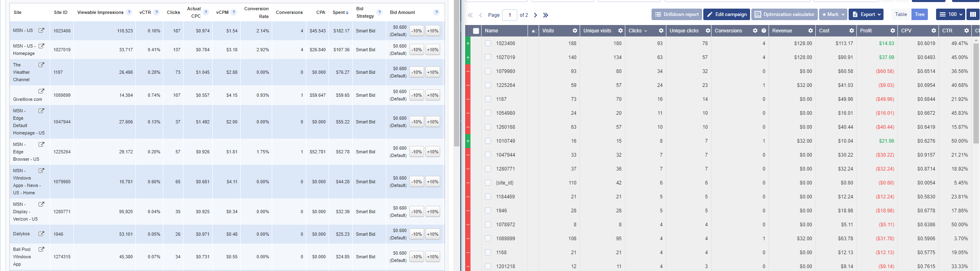Open gear settings for CPV column
980x271 pixels.
click(934, 31)
